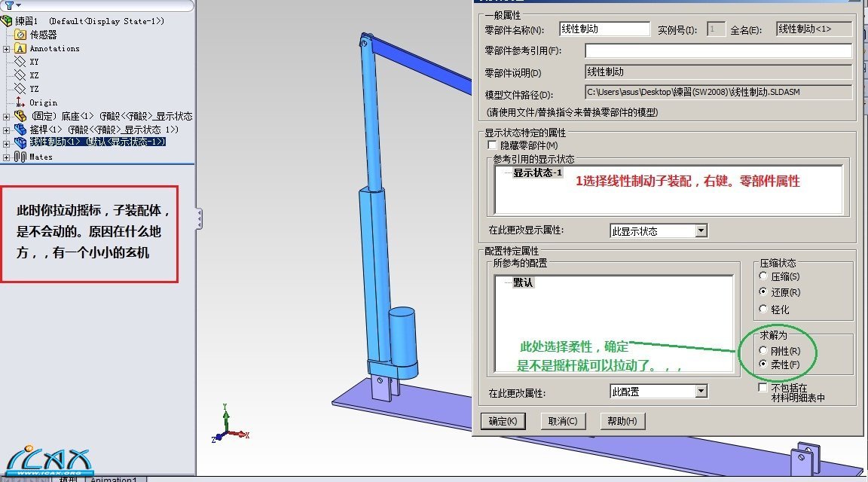
Task: Click the 模型文件路径 field
Action: [719, 93]
